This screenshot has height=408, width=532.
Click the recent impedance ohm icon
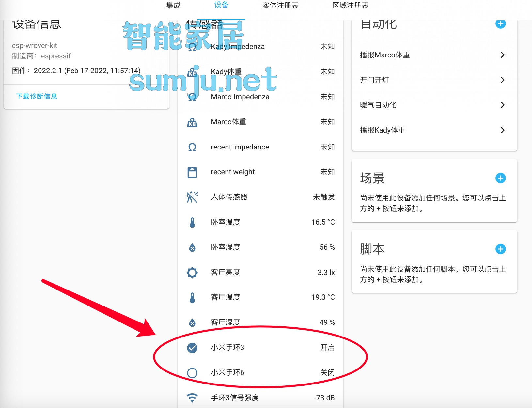click(x=193, y=147)
